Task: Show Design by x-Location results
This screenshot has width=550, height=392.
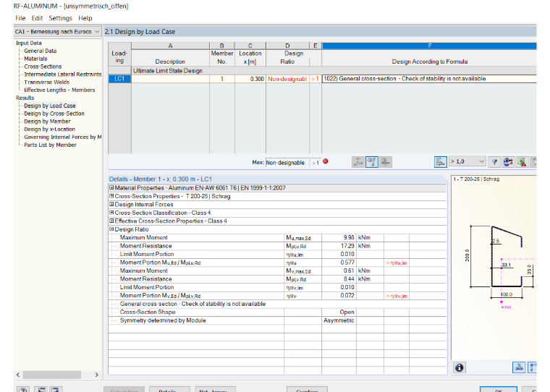Action: [x=49, y=129]
